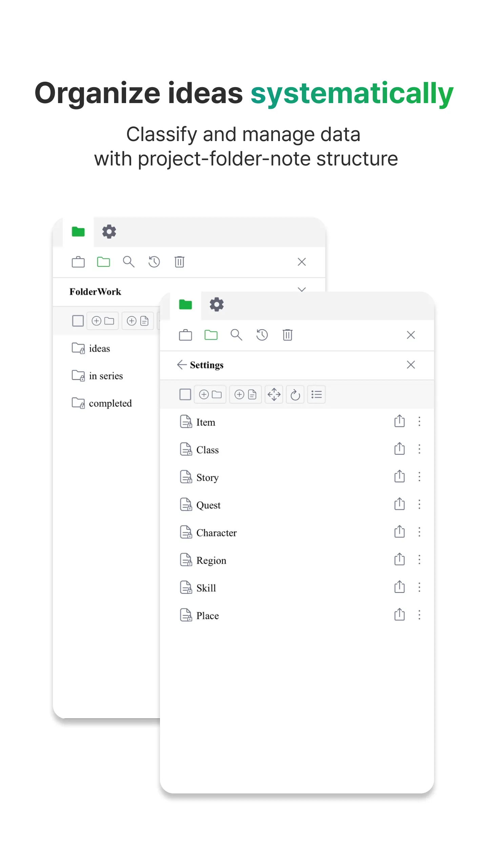Tick the select-all checkbox in the FolderWork window
The height and width of the screenshot is (868, 488).
point(78,321)
